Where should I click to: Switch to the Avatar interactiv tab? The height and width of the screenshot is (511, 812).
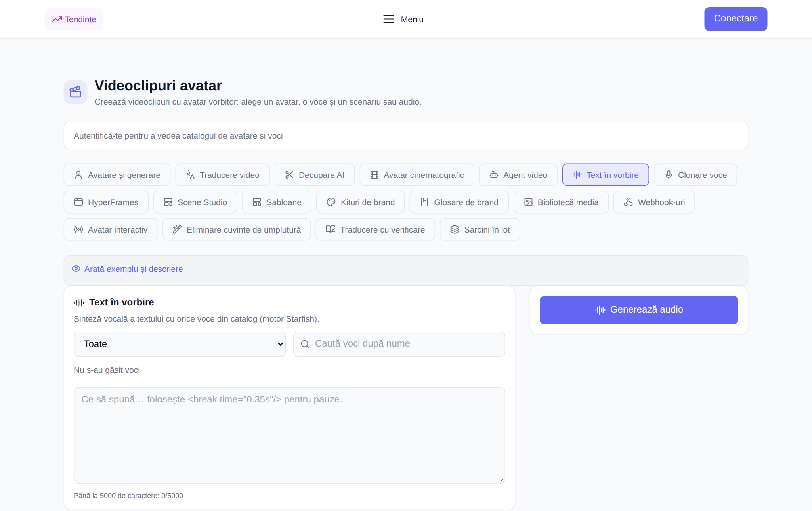111,229
